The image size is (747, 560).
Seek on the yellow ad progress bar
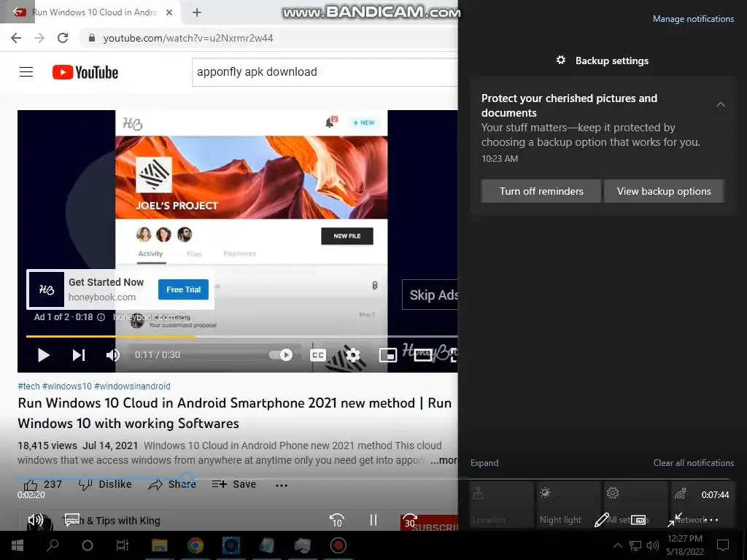pyautogui.click(x=242, y=336)
